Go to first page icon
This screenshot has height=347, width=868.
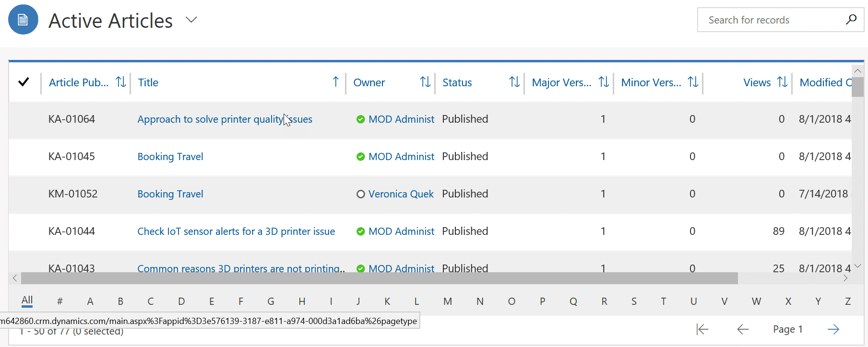702,329
